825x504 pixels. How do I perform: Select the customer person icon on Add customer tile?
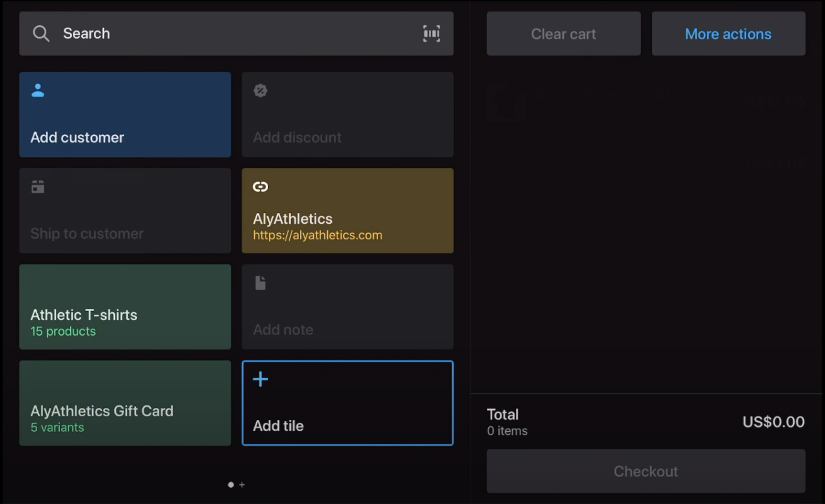[38, 90]
